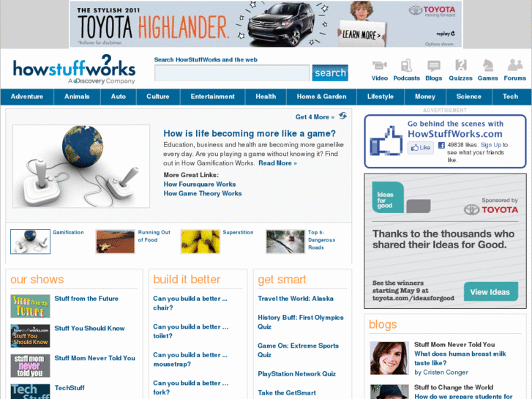Click the Get 4 More link

(x=315, y=117)
